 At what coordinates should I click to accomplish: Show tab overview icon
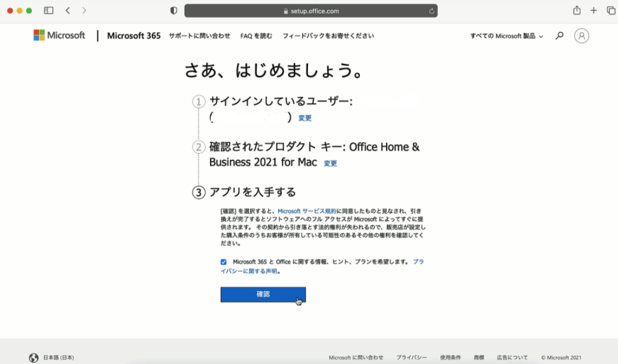(x=611, y=11)
